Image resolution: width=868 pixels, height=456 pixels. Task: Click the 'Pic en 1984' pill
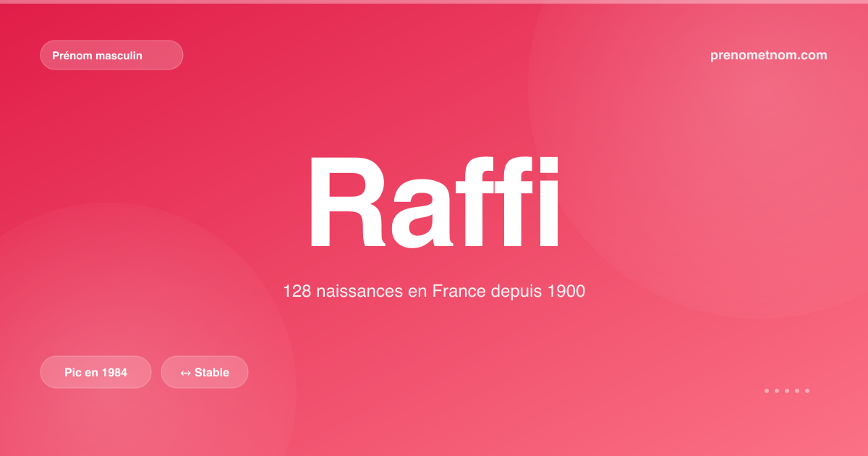(95, 372)
